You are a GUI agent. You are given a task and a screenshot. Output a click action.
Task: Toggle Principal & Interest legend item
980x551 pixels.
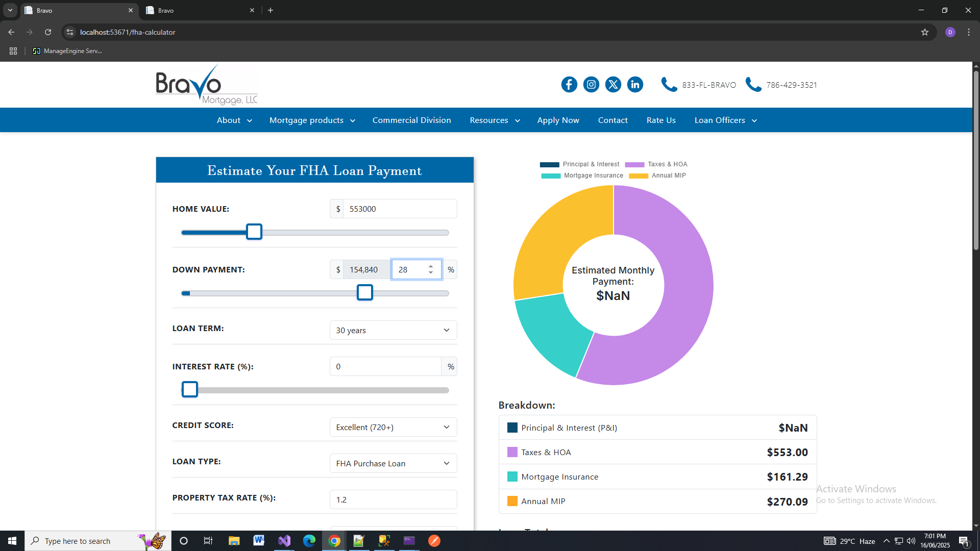coord(579,164)
